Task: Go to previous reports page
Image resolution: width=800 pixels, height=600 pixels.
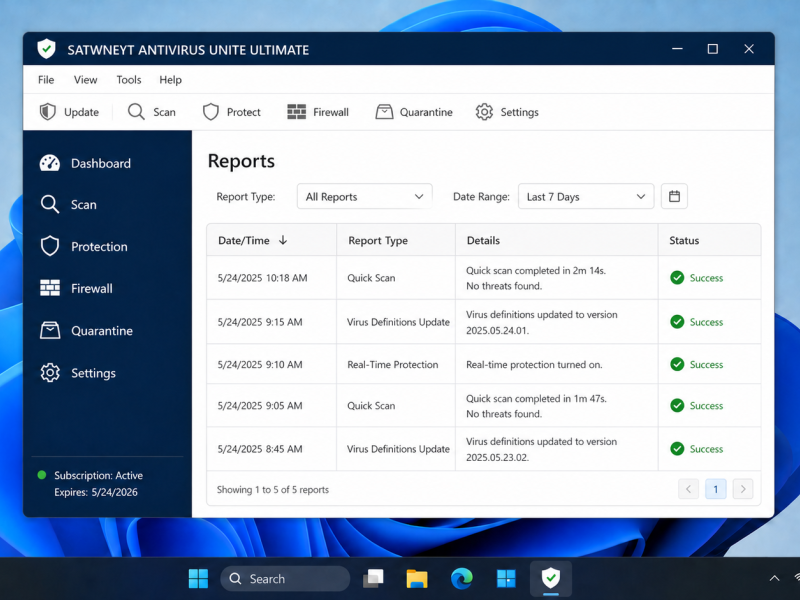Action: click(x=688, y=489)
